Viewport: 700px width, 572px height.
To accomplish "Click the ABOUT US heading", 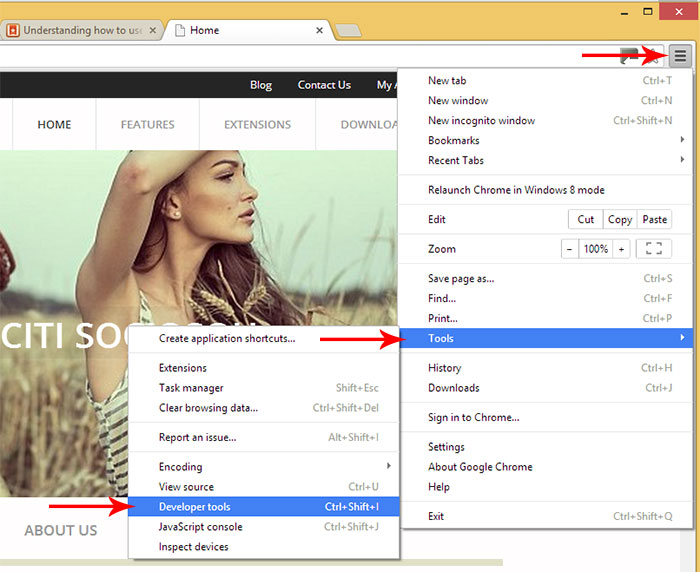I will 61,530.
